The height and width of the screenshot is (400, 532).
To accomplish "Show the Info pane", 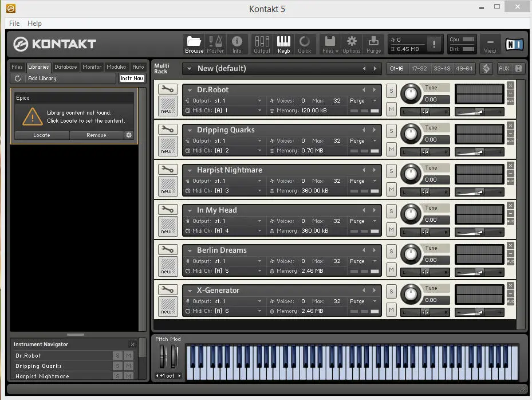I will [237, 45].
